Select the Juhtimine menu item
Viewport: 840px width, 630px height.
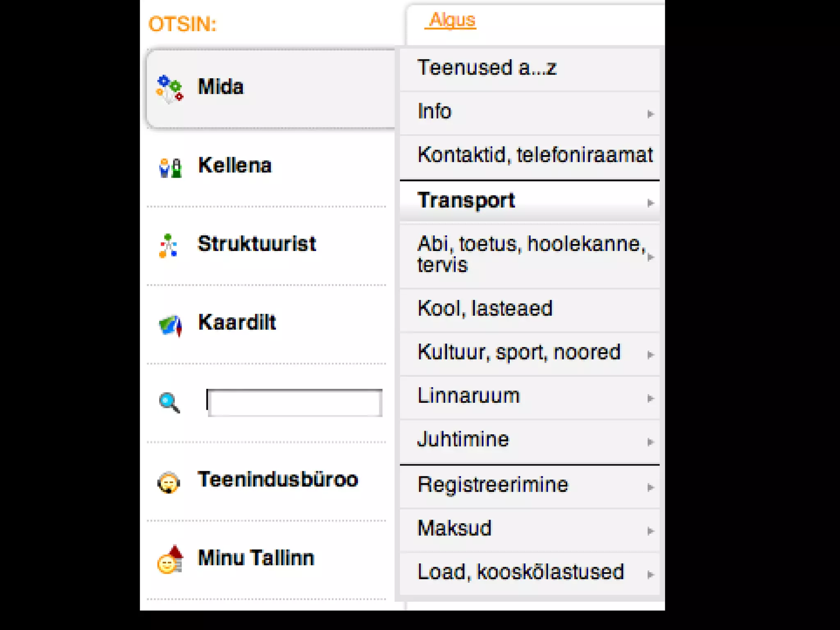(463, 439)
